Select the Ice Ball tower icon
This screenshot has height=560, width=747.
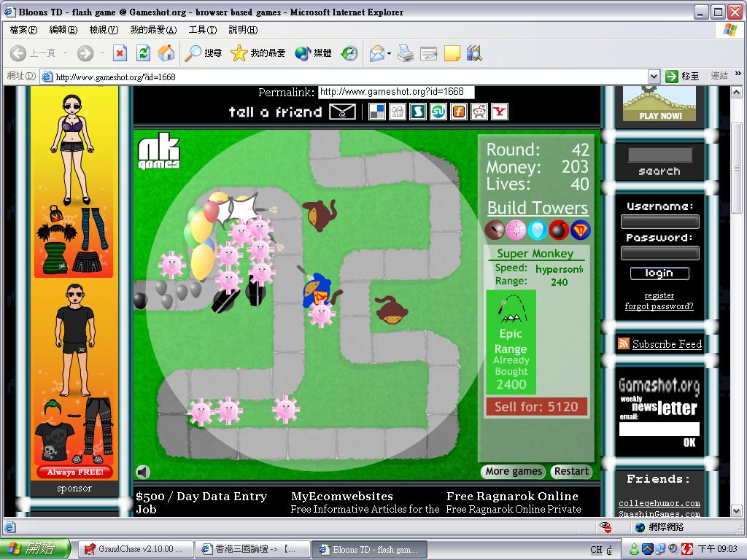pyautogui.click(x=537, y=230)
